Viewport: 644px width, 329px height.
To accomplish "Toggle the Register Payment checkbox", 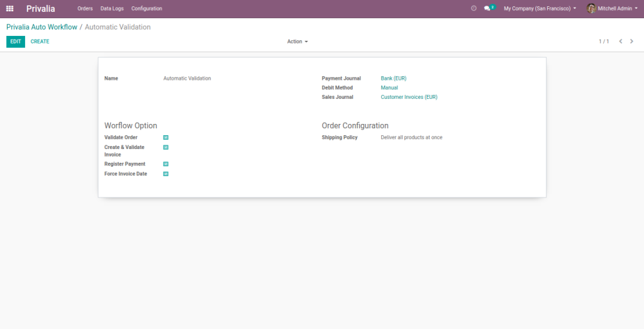I will [x=166, y=164].
